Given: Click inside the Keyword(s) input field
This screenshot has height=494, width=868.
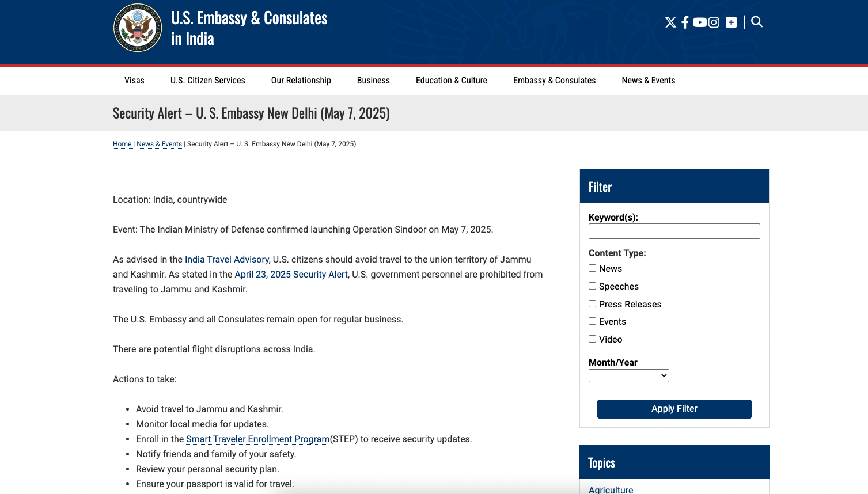Looking at the screenshot, I should pyautogui.click(x=674, y=231).
